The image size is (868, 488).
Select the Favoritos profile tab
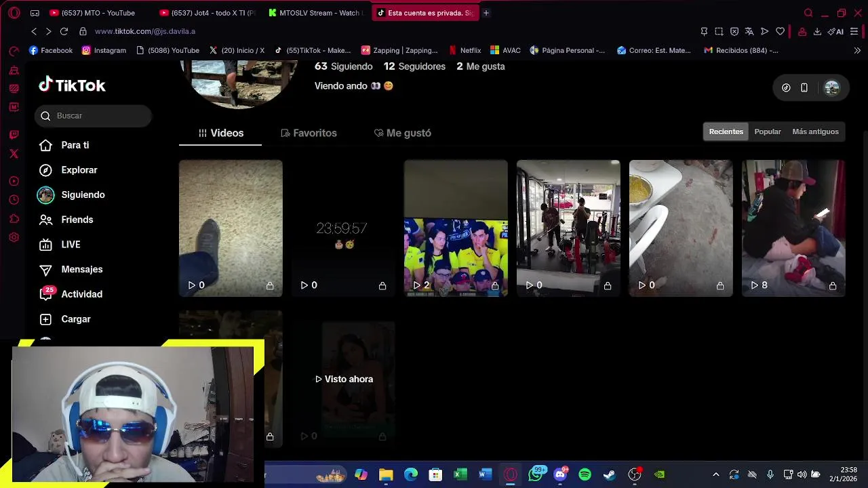coord(309,133)
